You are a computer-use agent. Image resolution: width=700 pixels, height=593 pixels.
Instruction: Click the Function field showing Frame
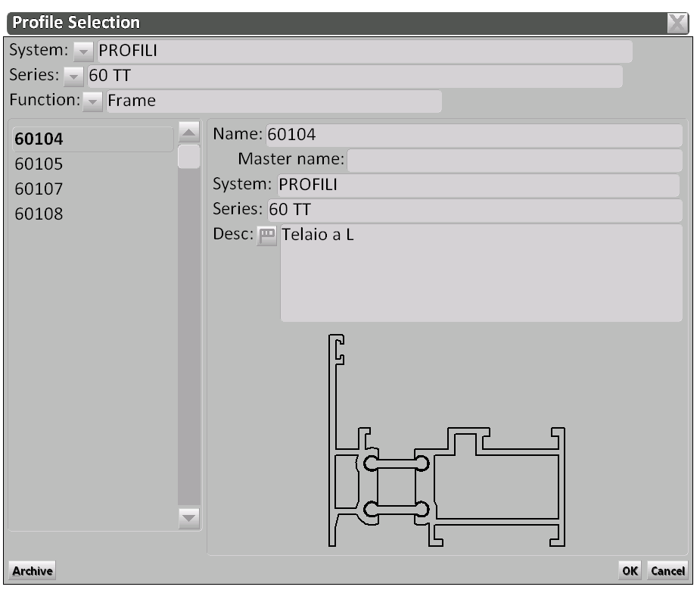[x=274, y=101]
